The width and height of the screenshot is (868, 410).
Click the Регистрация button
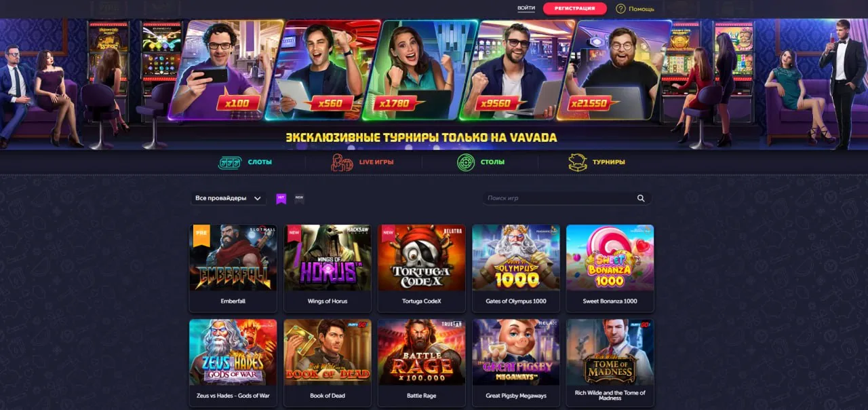coord(574,8)
